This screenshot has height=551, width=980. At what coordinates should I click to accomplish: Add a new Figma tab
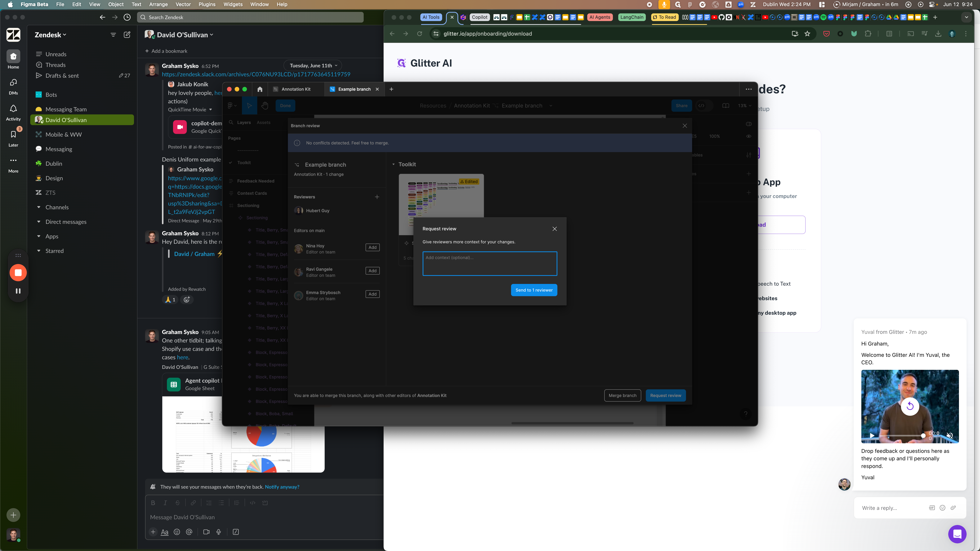(391, 89)
